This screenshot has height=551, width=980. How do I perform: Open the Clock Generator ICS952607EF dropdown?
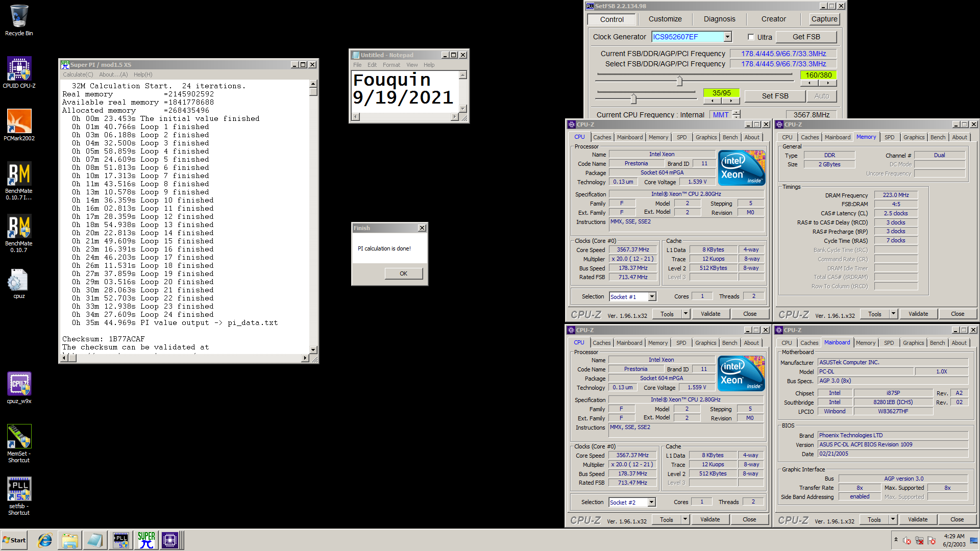coord(728,37)
